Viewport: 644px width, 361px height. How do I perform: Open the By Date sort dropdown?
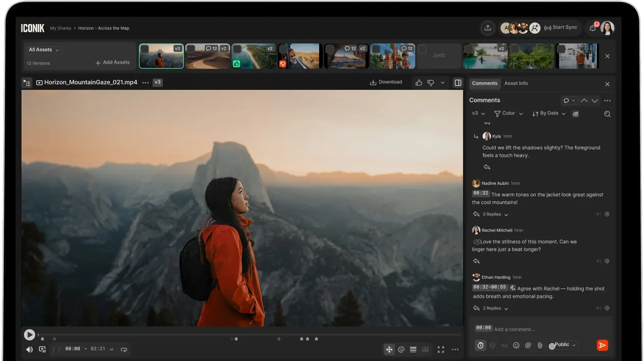[x=548, y=113]
